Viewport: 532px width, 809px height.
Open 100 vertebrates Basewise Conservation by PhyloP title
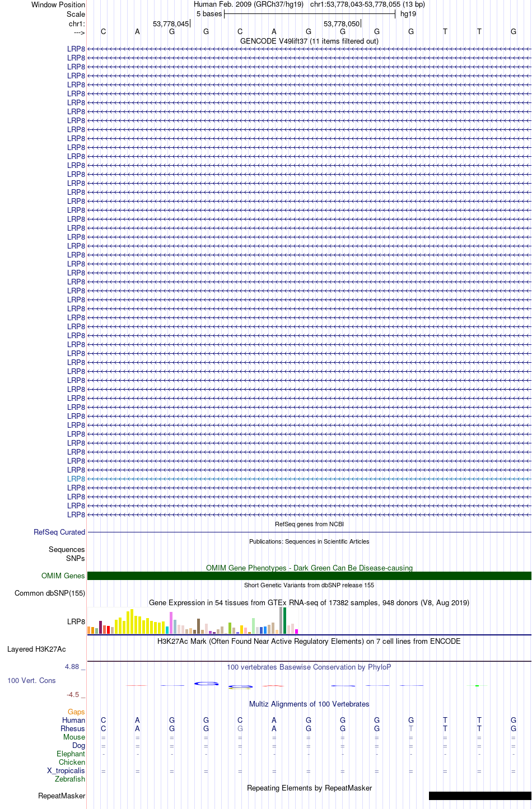pyautogui.click(x=309, y=667)
